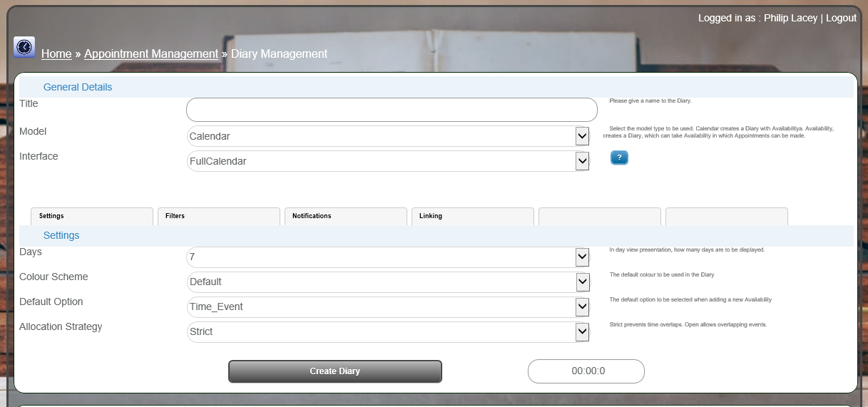The height and width of the screenshot is (407, 868).
Task: Open the Model dropdown
Action: tap(388, 136)
